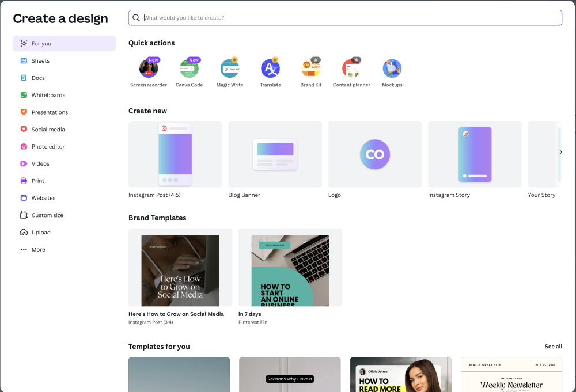This screenshot has width=576, height=392.
Task: Select the Videos sidebar item
Action: pyautogui.click(x=40, y=163)
